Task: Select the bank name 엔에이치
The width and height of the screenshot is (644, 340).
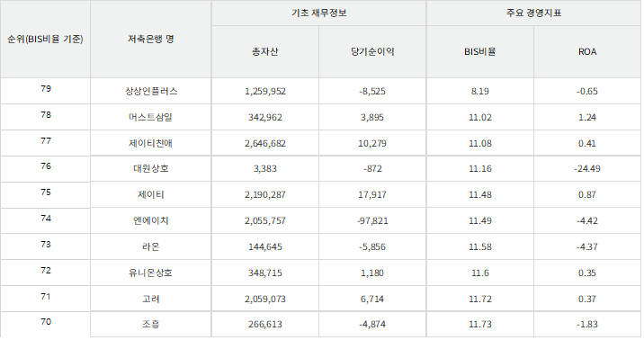Action: click(x=151, y=221)
